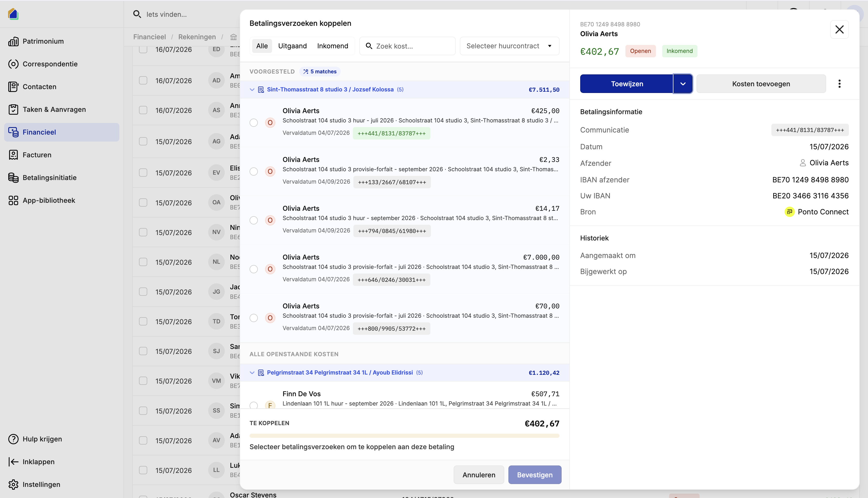
Task: Click the bank icon in breadcrumb
Action: (234, 37)
